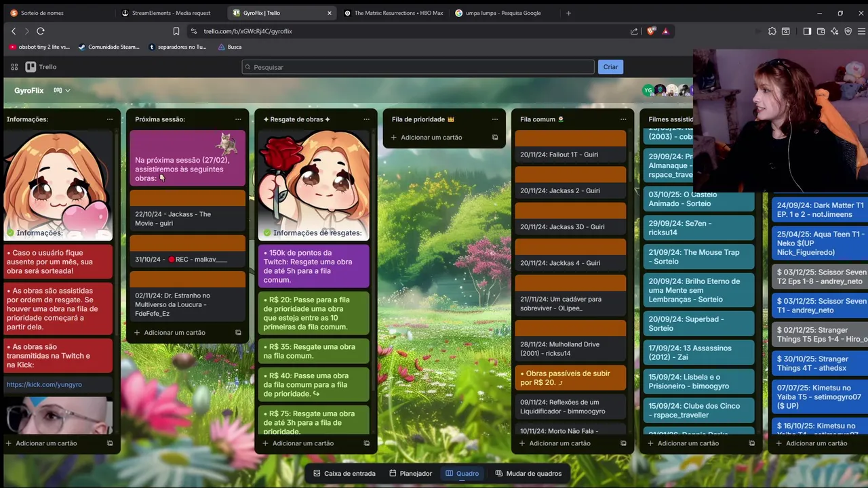Open browser extensions puzzle icon

coord(772,31)
